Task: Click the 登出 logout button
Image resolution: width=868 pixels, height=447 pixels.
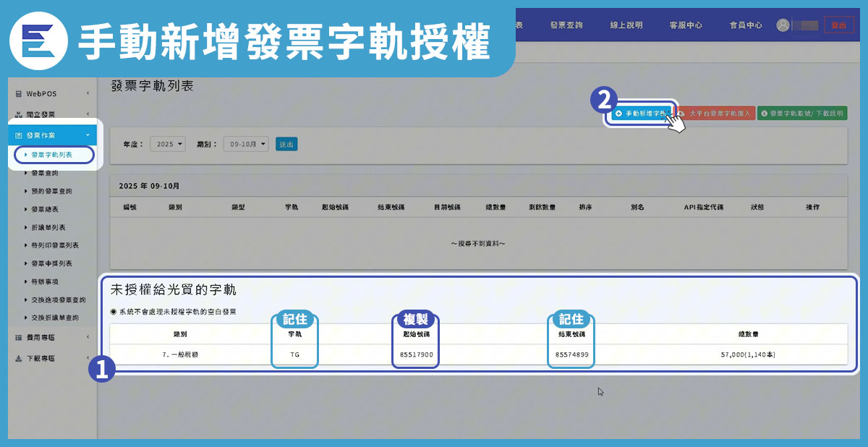Action: click(841, 25)
